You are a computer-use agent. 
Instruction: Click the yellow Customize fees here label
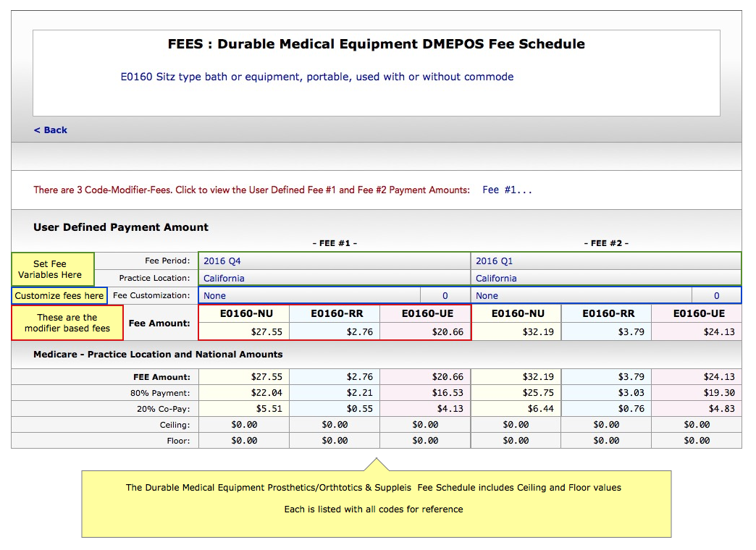pyautogui.click(x=59, y=296)
